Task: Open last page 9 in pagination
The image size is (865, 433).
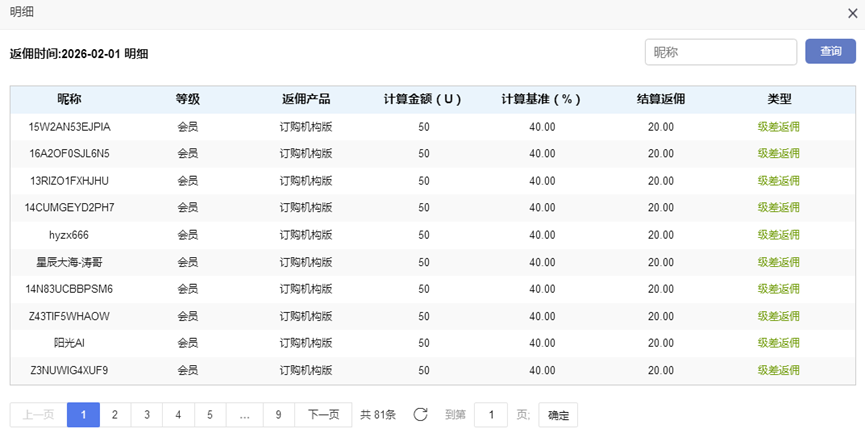Action: coord(278,415)
